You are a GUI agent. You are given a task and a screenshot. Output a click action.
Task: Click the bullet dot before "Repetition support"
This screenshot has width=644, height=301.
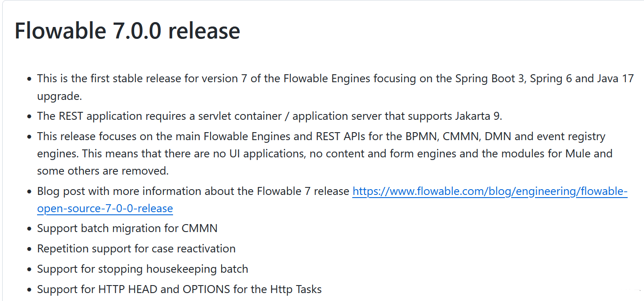29,249
